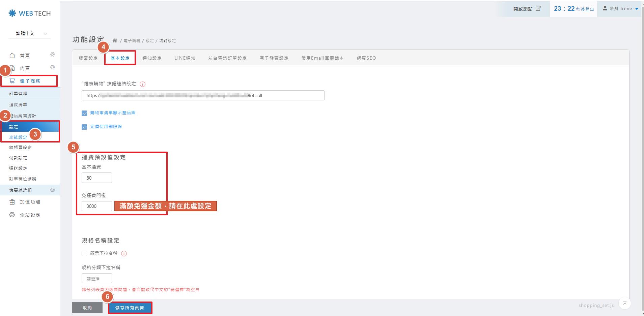644x316 pixels.
Task: Uncheck 購物車清單顯示產品圖 checkbox
Action: [x=84, y=113]
